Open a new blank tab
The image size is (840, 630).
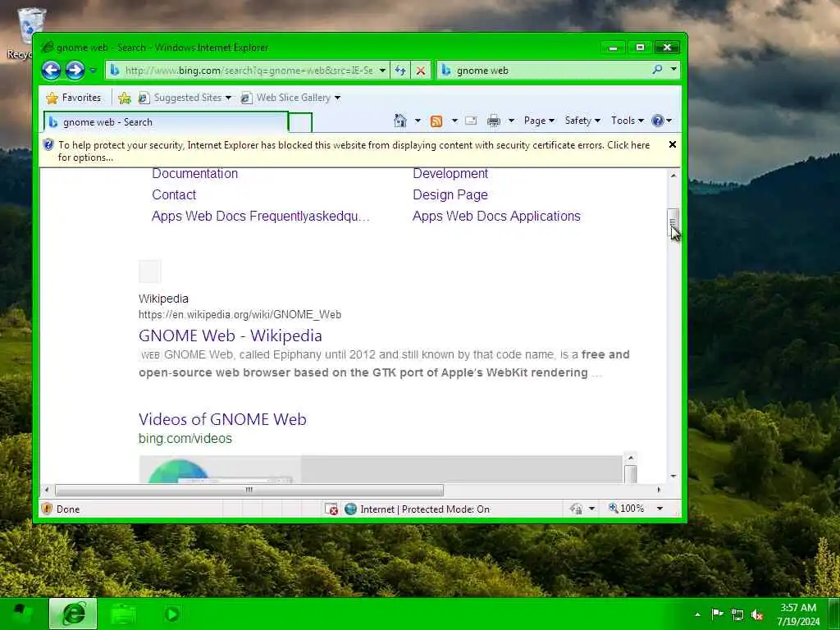300,123
